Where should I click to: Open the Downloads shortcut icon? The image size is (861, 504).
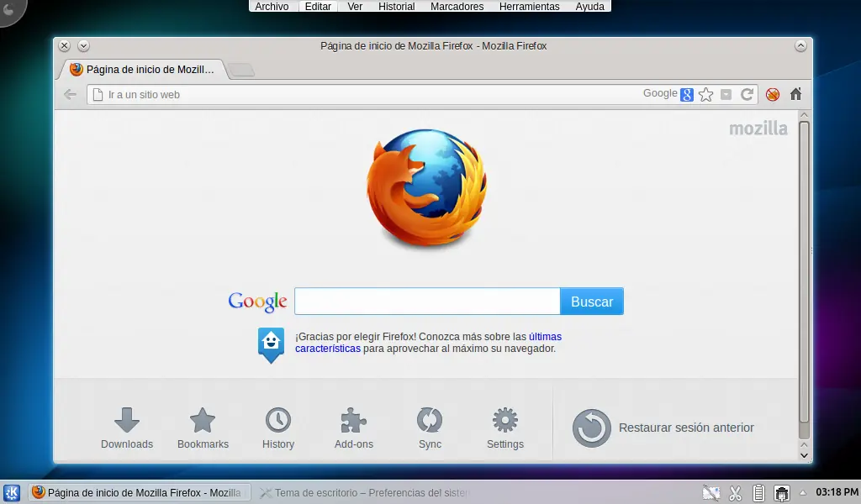(x=127, y=420)
